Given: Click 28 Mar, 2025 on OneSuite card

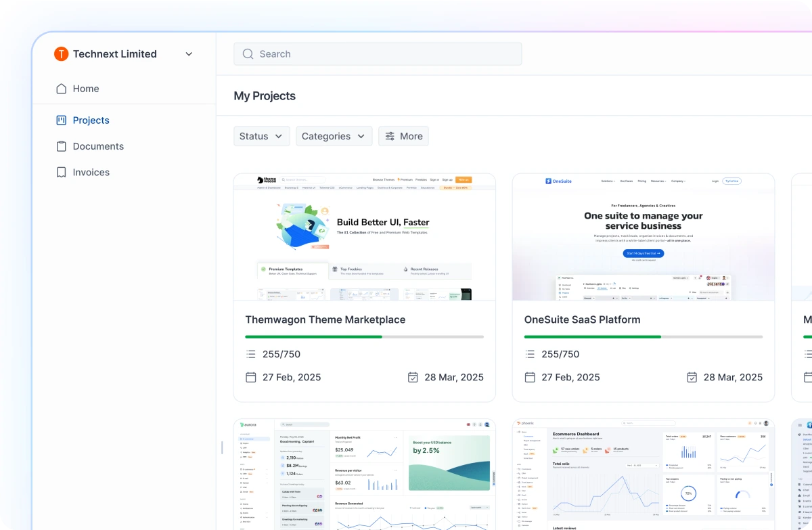Looking at the screenshot, I should tap(733, 377).
